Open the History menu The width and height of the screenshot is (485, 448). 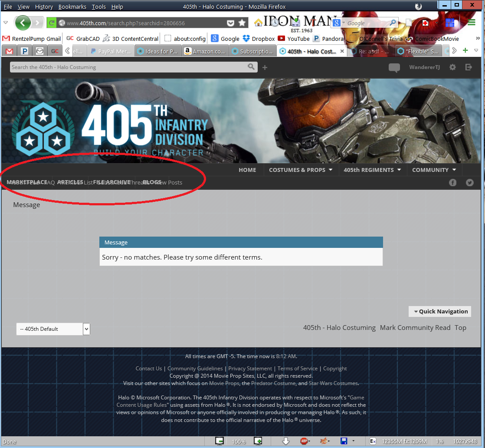pyautogui.click(x=44, y=7)
